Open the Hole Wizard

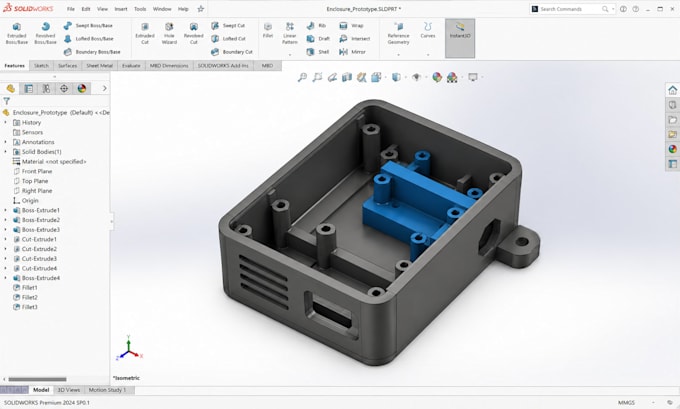(x=169, y=33)
